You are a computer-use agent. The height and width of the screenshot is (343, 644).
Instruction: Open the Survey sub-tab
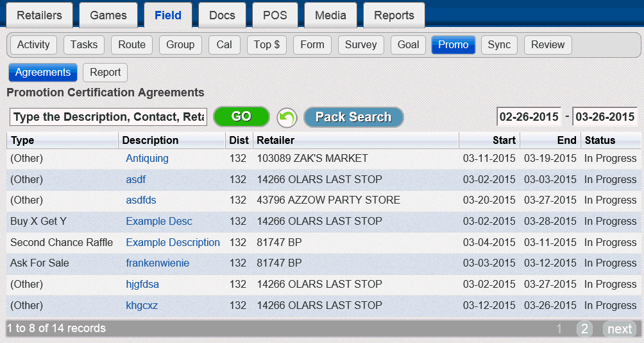coord(361,45)
